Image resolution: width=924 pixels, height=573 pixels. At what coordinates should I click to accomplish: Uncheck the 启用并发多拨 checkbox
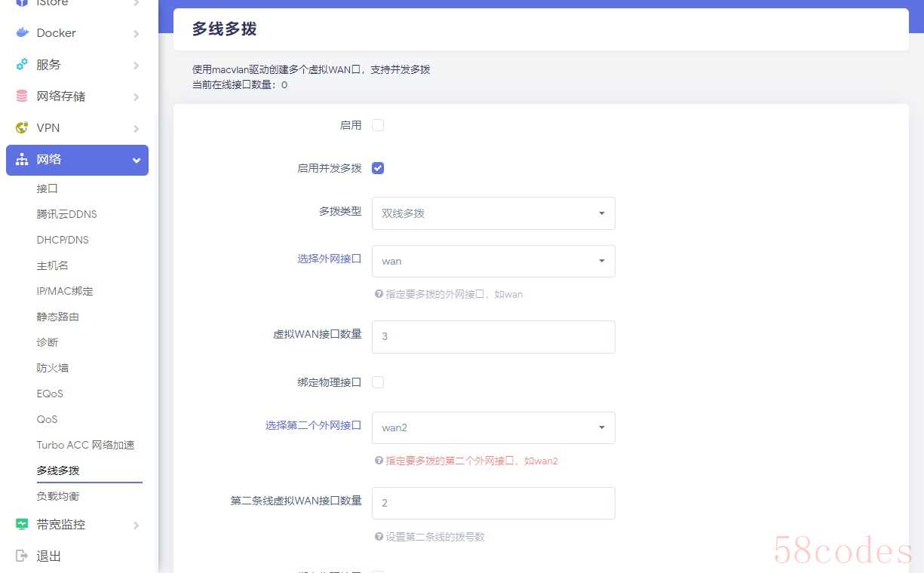(x=378, y=168)
